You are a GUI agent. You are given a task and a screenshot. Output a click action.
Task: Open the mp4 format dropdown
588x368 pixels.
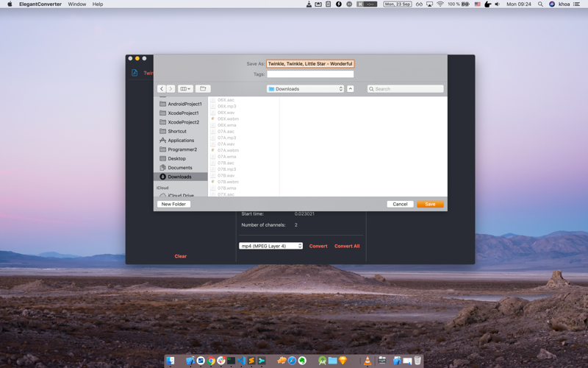pos(270,246)
